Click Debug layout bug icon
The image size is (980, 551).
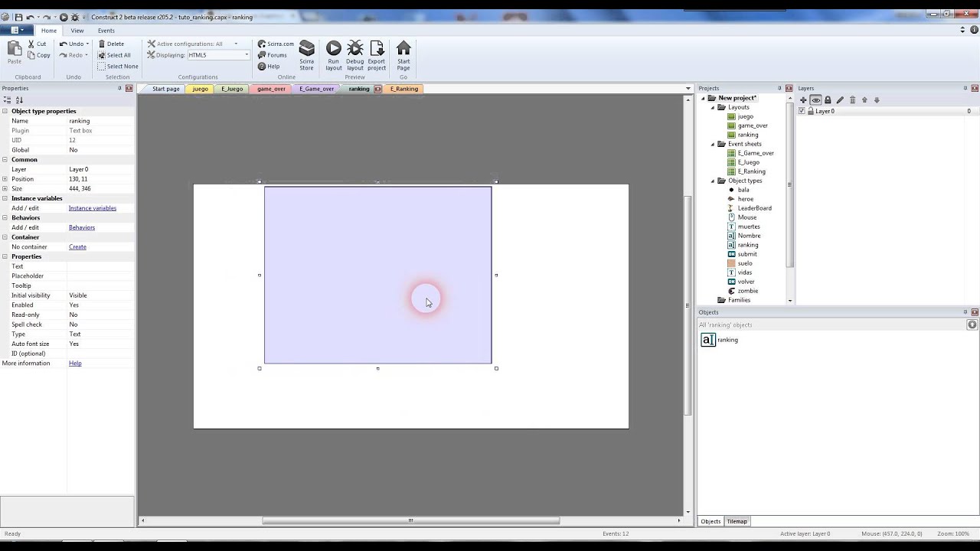[x=354, y=49]
